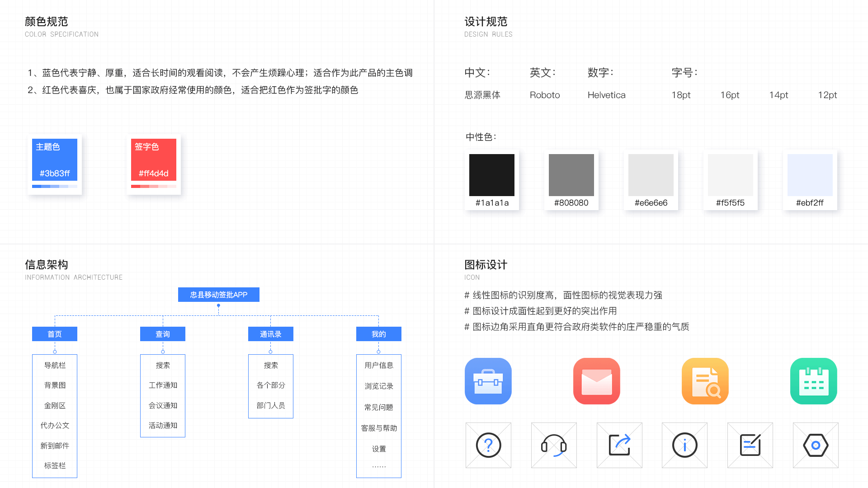Pick the light gray #e6e6e6 swatch
Viewport: 868px width, 488px height.
pos(651,175)
